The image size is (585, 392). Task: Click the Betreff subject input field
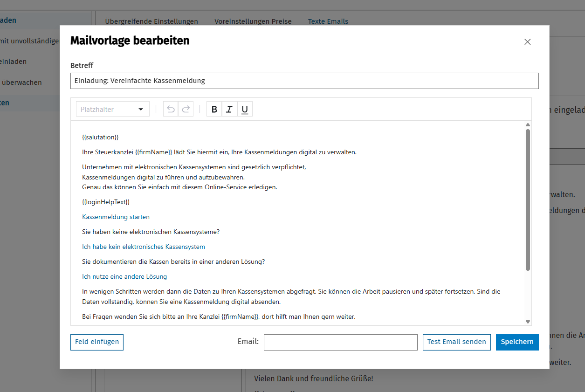coord(304,81)
